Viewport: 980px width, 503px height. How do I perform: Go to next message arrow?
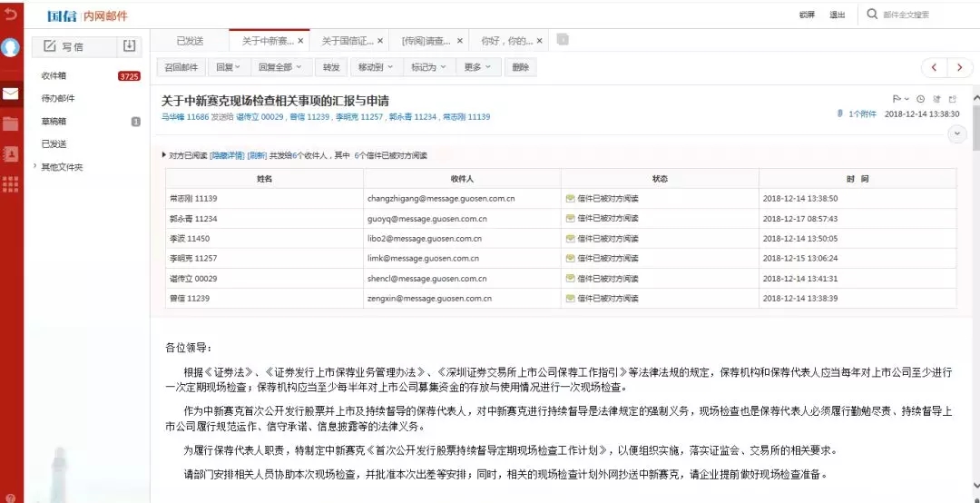[960, 67]
